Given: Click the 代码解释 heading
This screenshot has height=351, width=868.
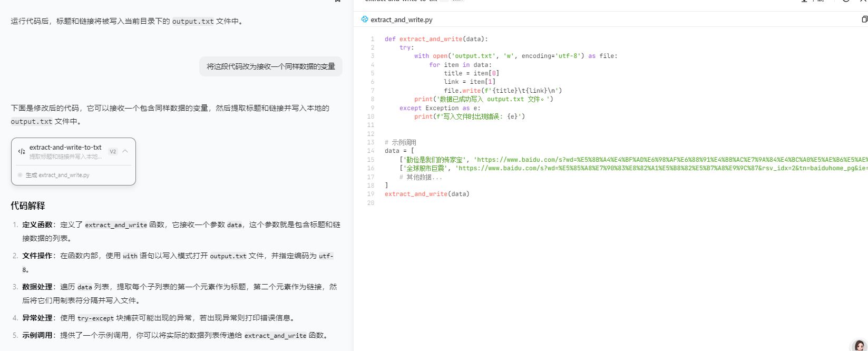Looking at the screenshot, I should point(28,206).
